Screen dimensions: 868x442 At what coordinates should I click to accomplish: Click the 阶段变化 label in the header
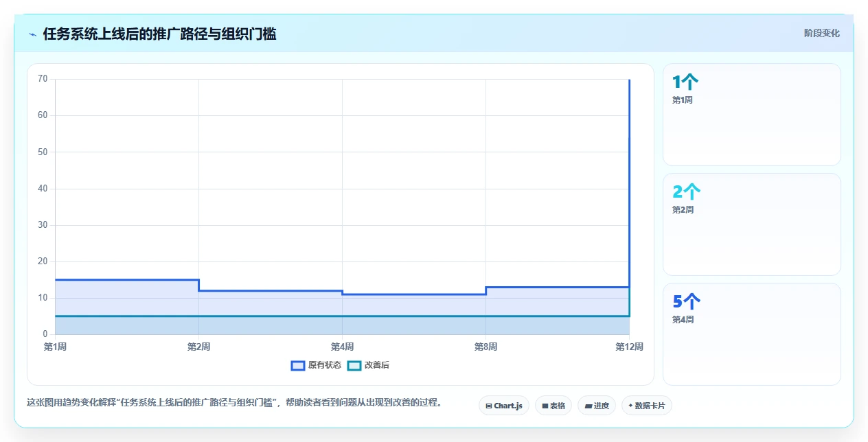(821, 33)
